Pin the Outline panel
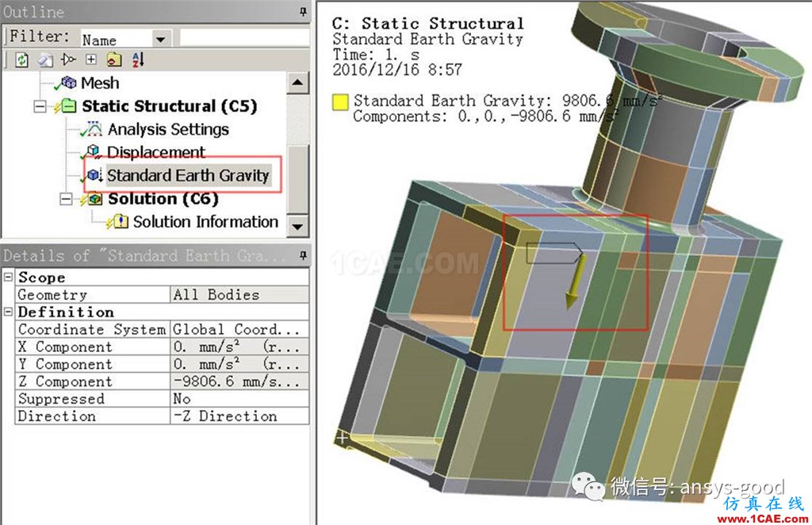 click(304, 11)
